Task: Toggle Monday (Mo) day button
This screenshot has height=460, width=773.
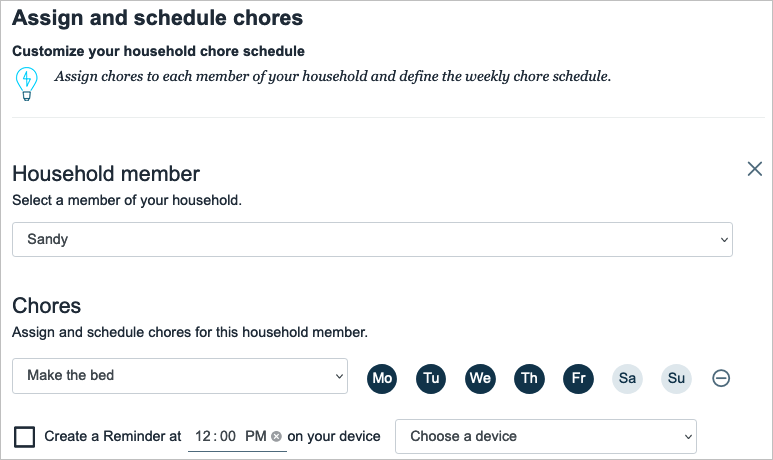Action: tap(381, 378)
